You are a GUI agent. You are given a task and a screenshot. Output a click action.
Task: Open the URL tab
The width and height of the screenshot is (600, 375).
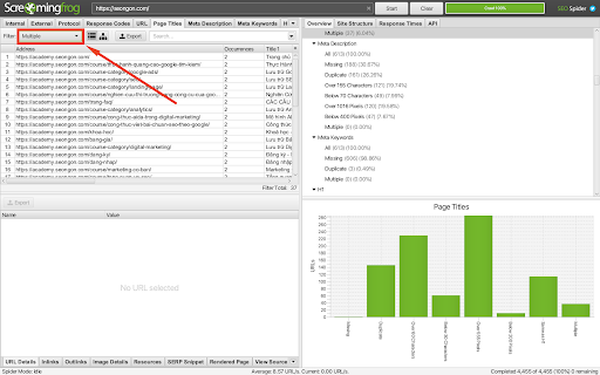pos(142,23)
